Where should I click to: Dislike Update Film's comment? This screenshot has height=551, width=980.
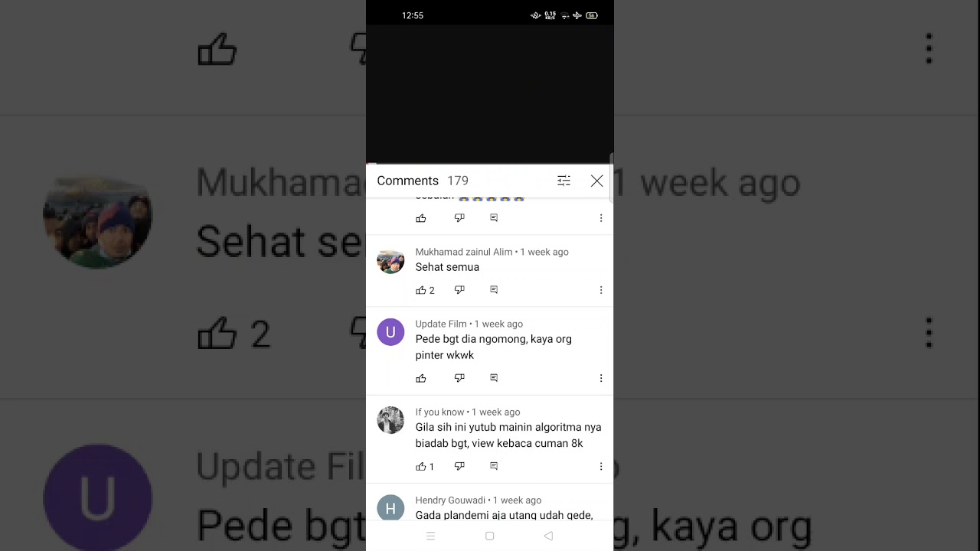click(x=459, y=378)
